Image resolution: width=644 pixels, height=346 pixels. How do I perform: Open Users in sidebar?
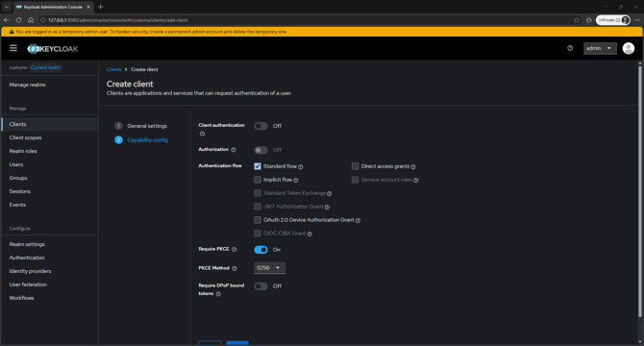(x=16, y=164)
